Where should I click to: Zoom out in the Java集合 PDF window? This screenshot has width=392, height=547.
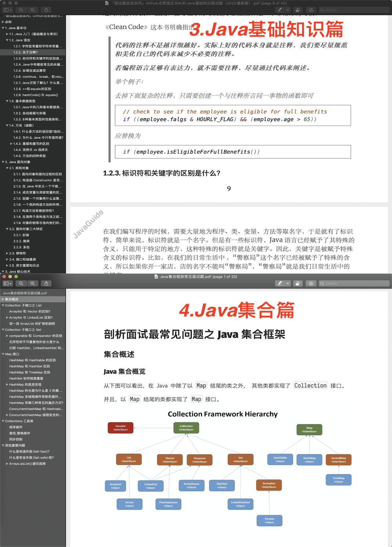coord(21,283)
